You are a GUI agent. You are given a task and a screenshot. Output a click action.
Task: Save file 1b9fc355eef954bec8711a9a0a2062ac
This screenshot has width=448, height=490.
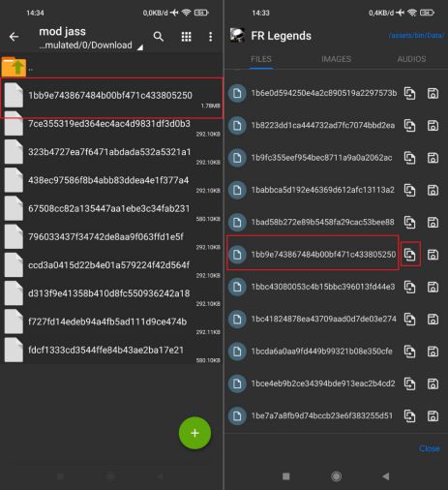433,158
